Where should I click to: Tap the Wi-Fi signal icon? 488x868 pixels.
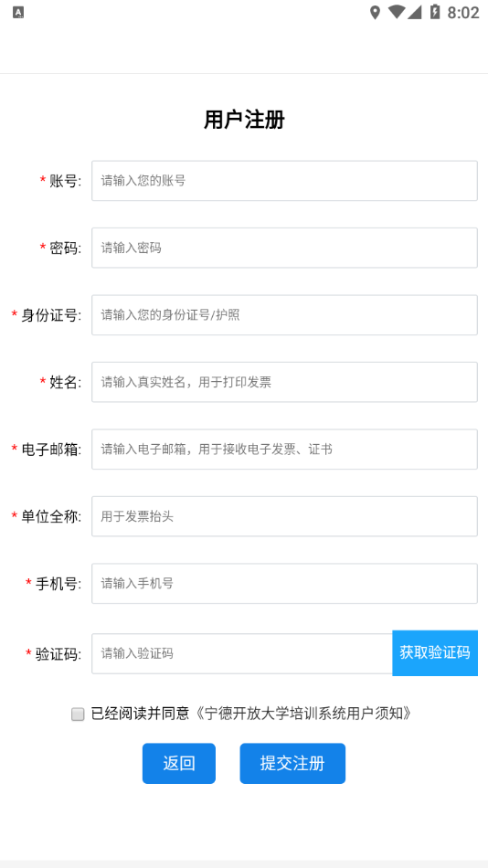(396, 12)
